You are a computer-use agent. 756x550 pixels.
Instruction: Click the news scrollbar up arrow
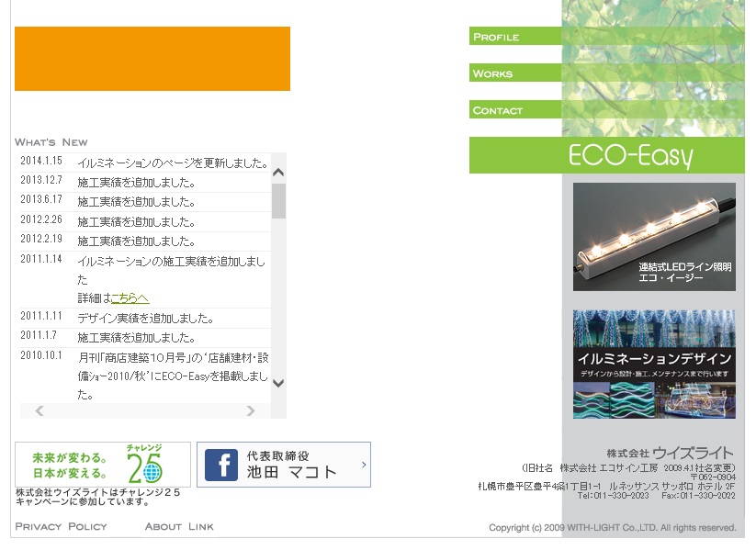[278, 172]
